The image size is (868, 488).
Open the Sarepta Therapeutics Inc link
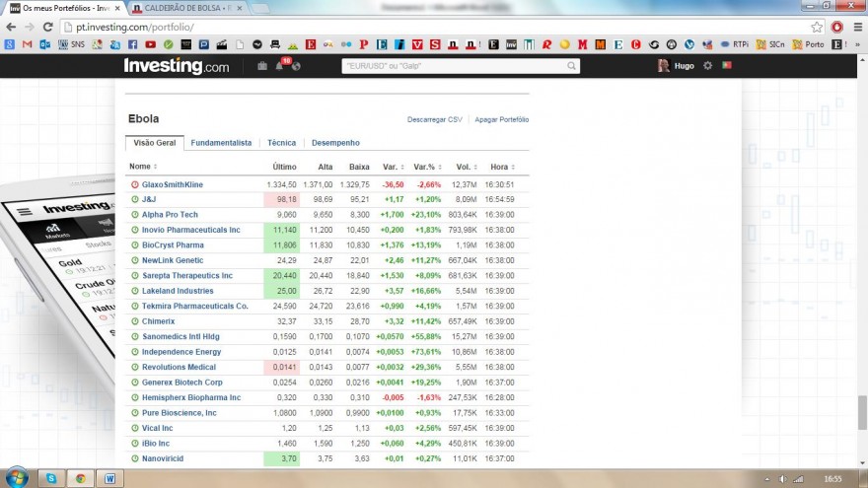[187, 275]
